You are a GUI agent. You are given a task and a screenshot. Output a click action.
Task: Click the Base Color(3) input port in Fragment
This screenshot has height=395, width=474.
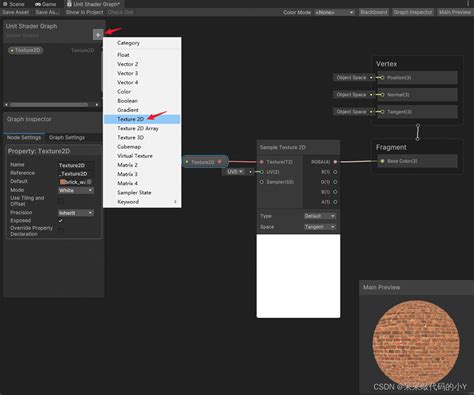[x=382, y=161]
